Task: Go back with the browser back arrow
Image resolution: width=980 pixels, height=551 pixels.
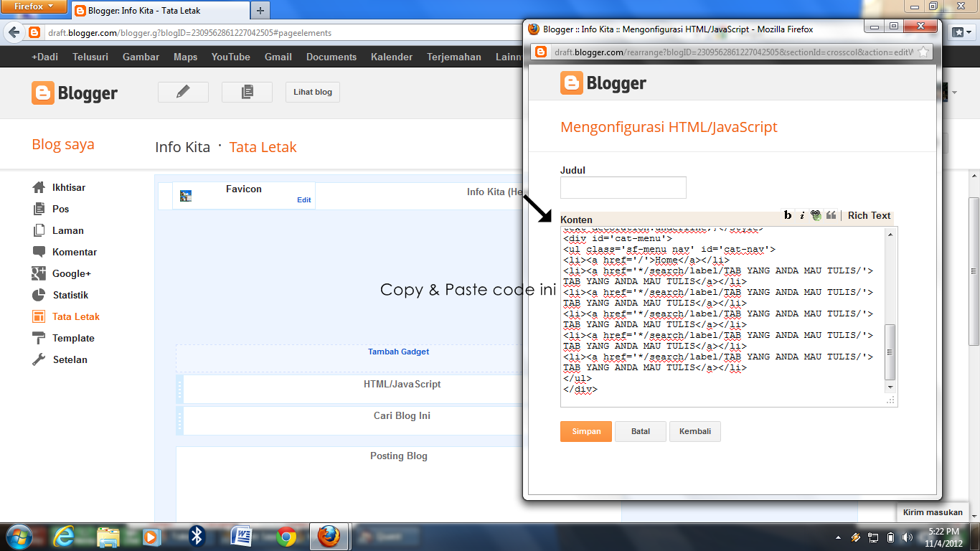Action: (14, 33)
